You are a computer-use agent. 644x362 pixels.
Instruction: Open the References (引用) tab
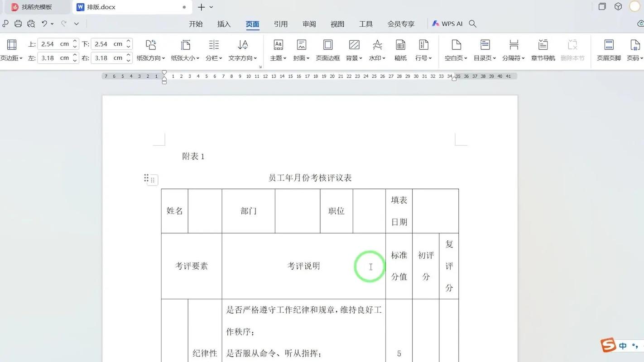[x=281, y=24]
